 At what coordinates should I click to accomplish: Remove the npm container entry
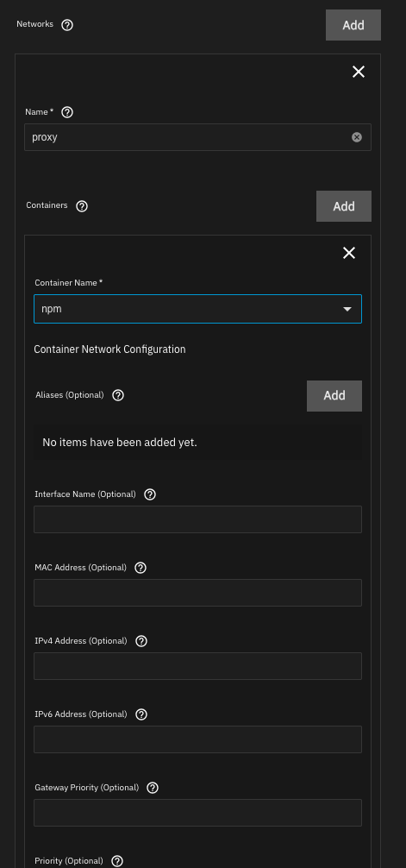click(349, 253)
